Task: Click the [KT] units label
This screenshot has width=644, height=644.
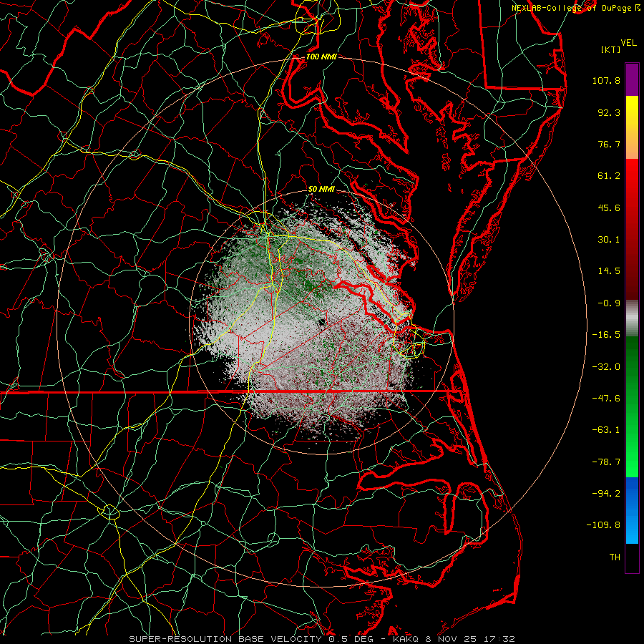Action: click(x=611, y=49)
